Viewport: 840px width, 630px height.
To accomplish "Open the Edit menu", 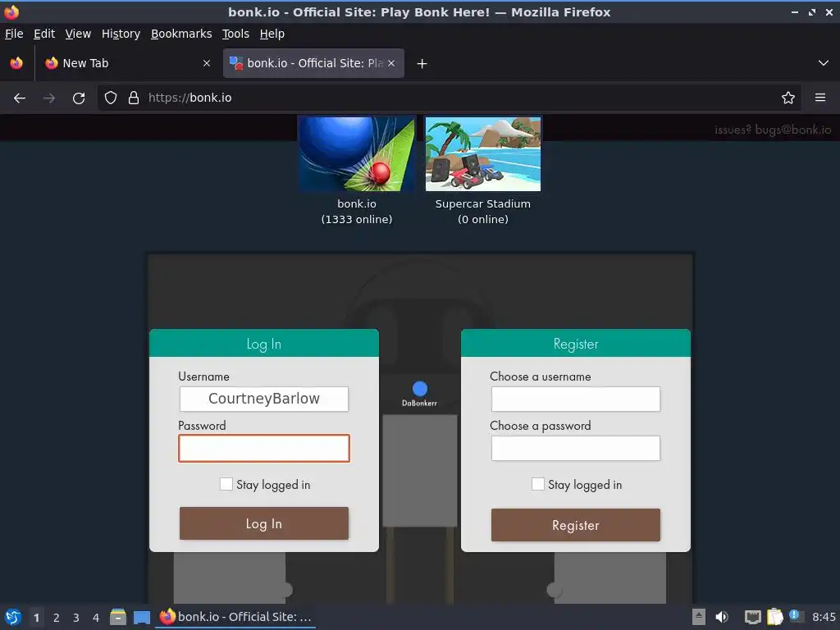I will 44,34.
